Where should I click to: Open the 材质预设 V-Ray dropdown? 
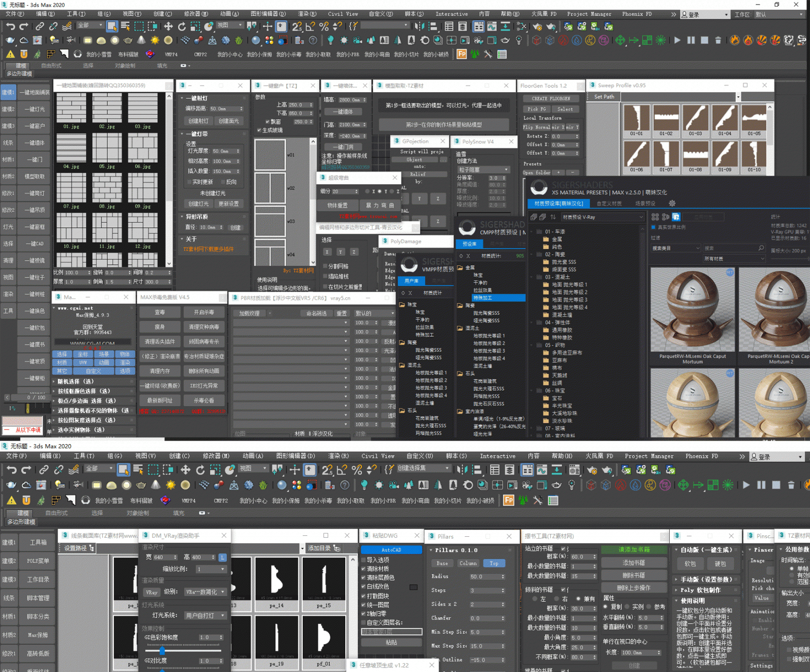click(601, 217)
